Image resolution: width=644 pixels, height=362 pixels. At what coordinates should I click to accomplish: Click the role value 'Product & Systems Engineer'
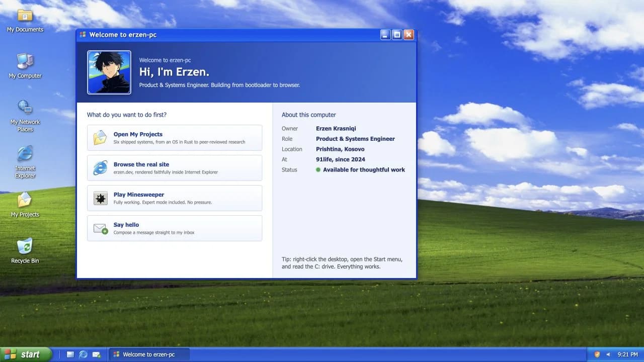(x=355, y=139)
